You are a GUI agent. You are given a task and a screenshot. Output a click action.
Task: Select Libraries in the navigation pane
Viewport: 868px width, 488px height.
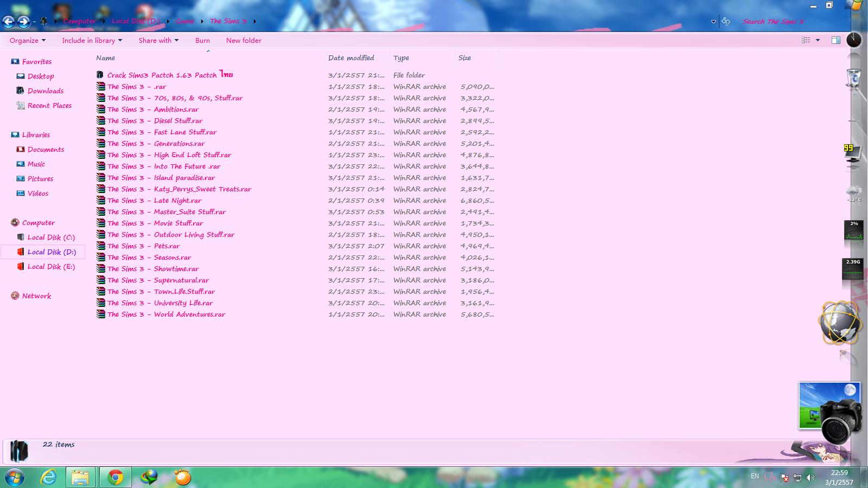36,135
